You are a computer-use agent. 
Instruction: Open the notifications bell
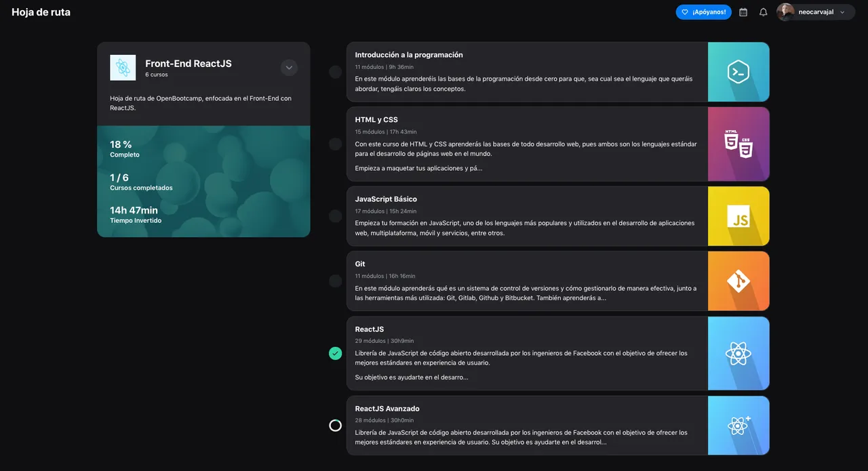pos(764,12)
